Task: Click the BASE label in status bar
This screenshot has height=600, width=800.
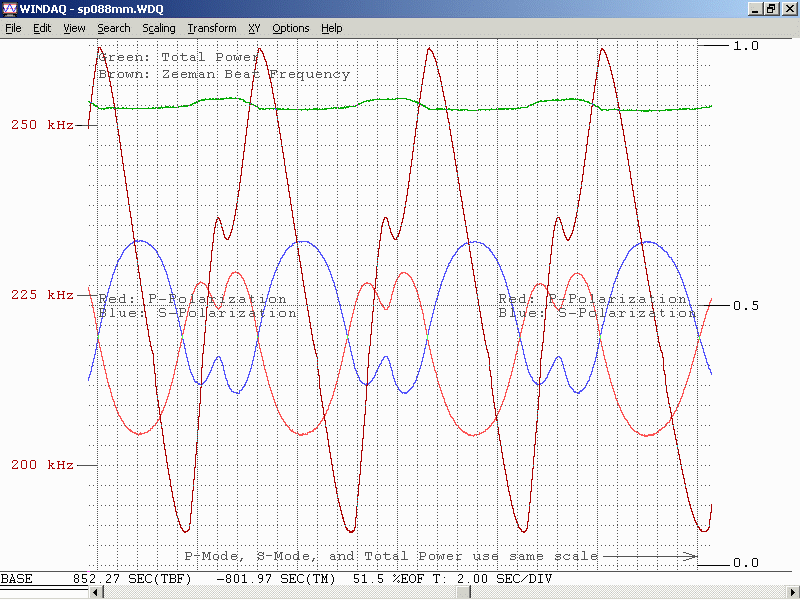Action: click(x=16, y=579)
